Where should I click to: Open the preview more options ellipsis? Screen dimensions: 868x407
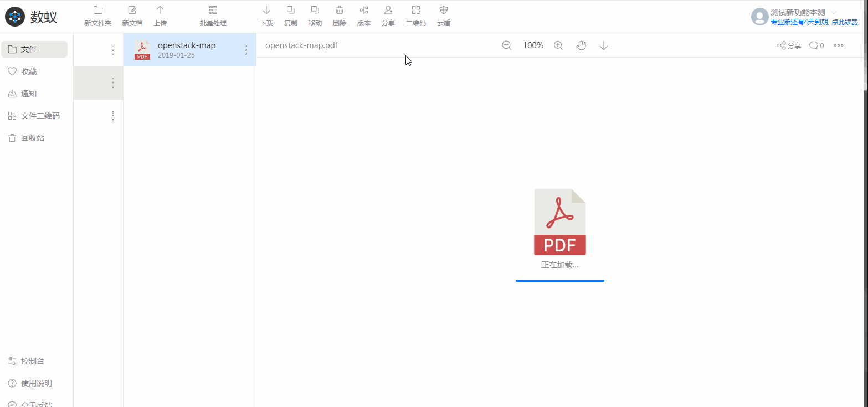[x=839, y=45]
